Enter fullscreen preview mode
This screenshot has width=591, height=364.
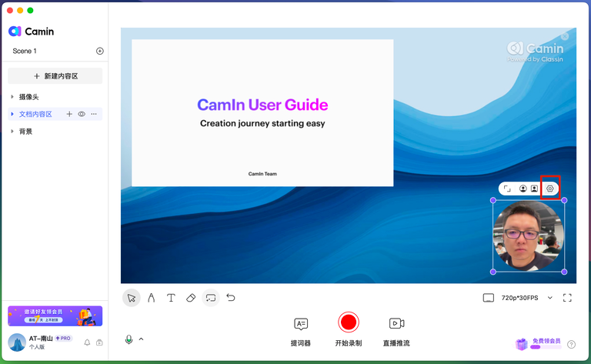pyautogui.click(x=567, y=298)
